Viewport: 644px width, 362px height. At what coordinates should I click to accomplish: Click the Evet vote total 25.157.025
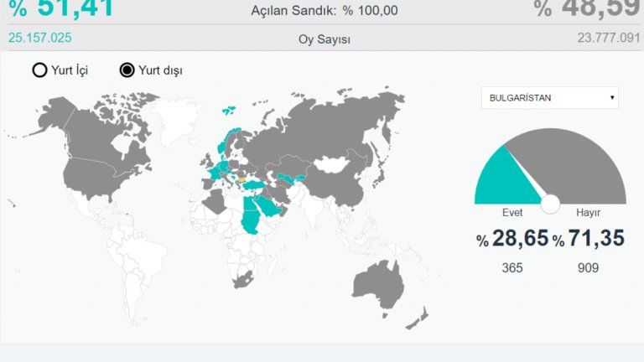click(39, 38)
